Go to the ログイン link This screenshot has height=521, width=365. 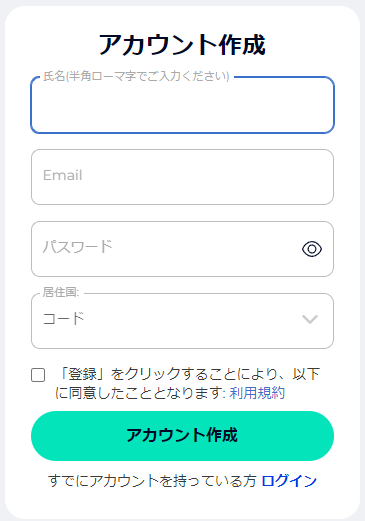[x=289, y=481]
